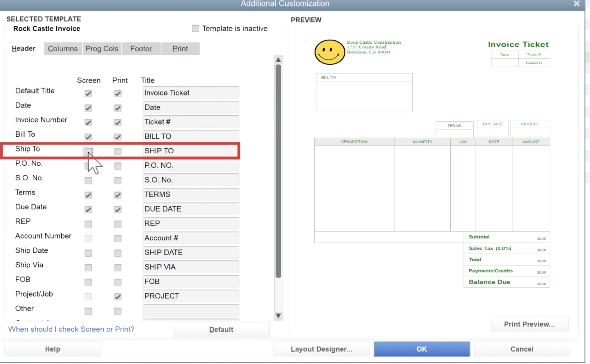
Task: Click the Default button
Action: coord(221,330)
